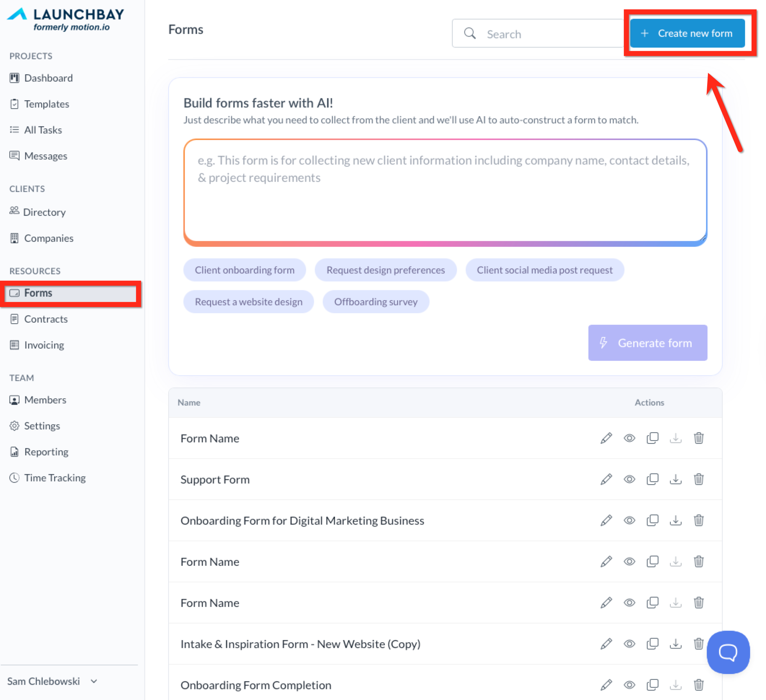766x700 pixels.
Task: Duplicate the Onboarding Form for Digital Marketing Business
Action: click(652, 520)
